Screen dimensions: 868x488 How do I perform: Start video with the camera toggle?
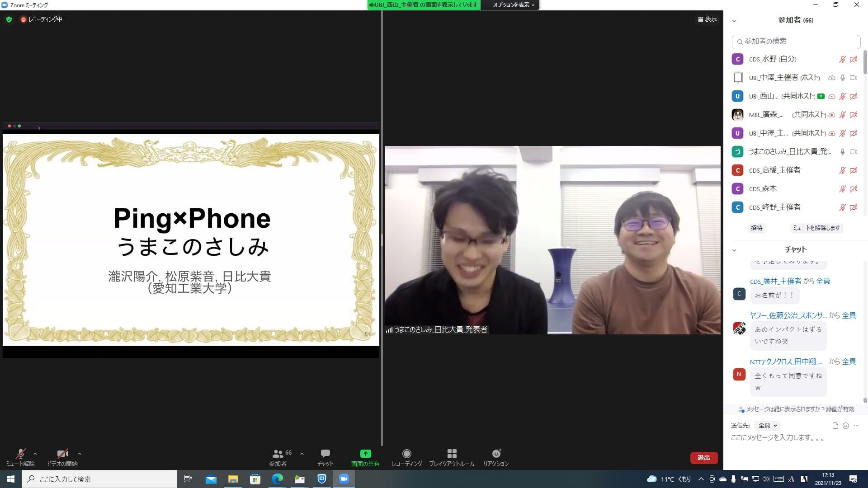[x=62, y=454]
